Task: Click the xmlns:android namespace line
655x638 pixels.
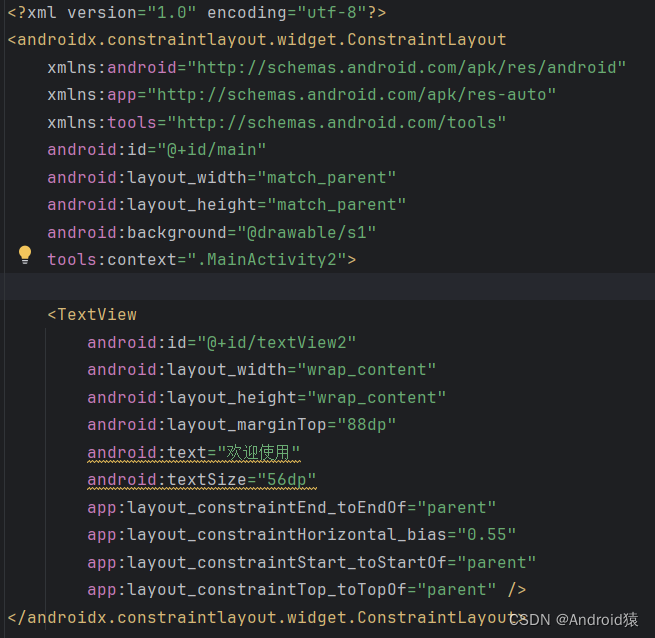Action: pyautogui.click(x=337, y=67)
